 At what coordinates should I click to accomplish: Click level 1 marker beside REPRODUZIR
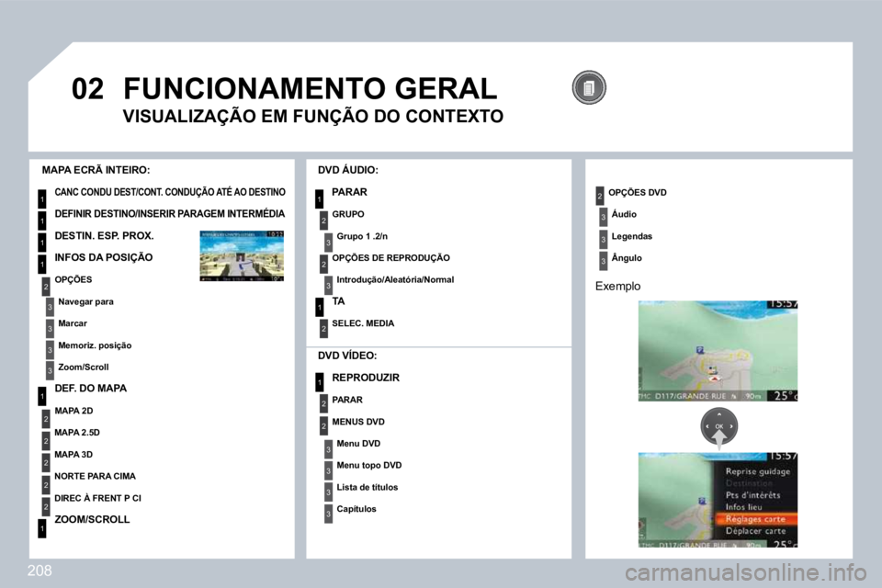coord(320,382)
